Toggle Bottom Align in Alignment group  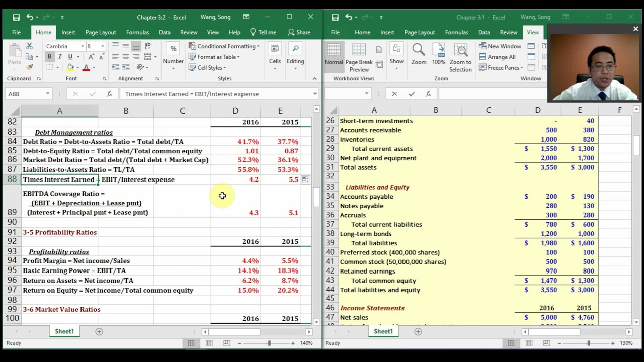pos(136,46)
